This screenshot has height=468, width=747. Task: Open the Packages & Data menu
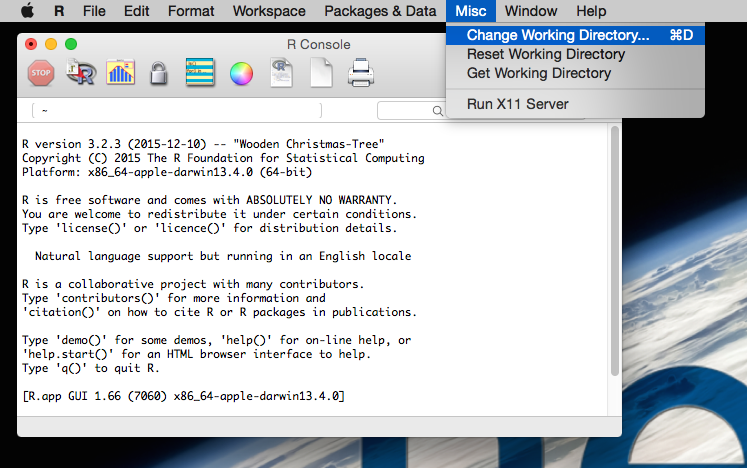(x=380, y=10)
